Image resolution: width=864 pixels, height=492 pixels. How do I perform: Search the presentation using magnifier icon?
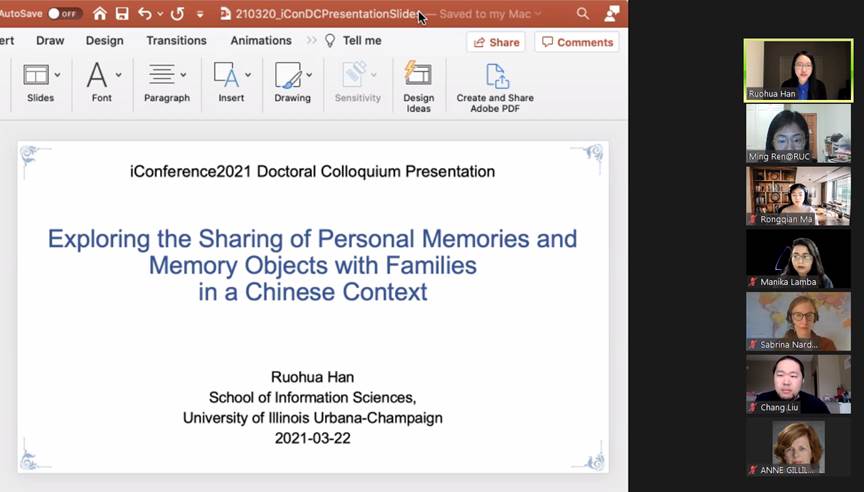click(583, 14)
